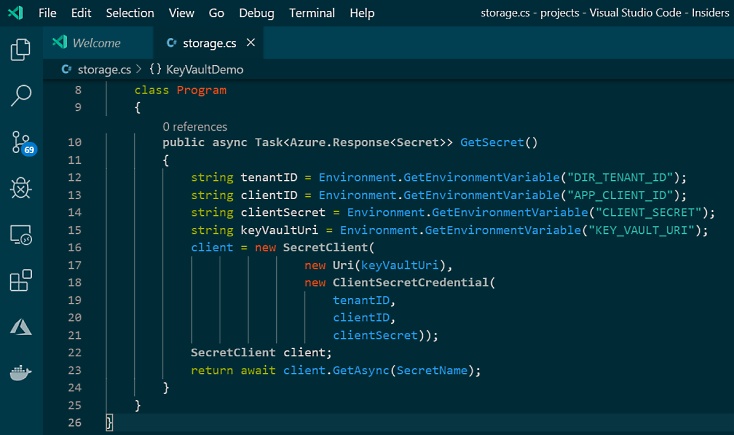Image resolution: width=734 pixels, height=435 pixels.
Task: Switch to the Welcome tab
Action: pyautogui.click(x=96, y=43)
